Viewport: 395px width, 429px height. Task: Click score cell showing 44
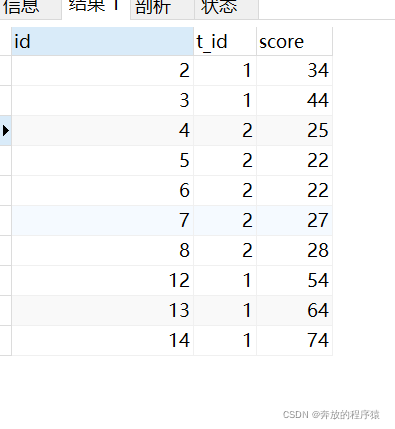[x=295, y=101]
